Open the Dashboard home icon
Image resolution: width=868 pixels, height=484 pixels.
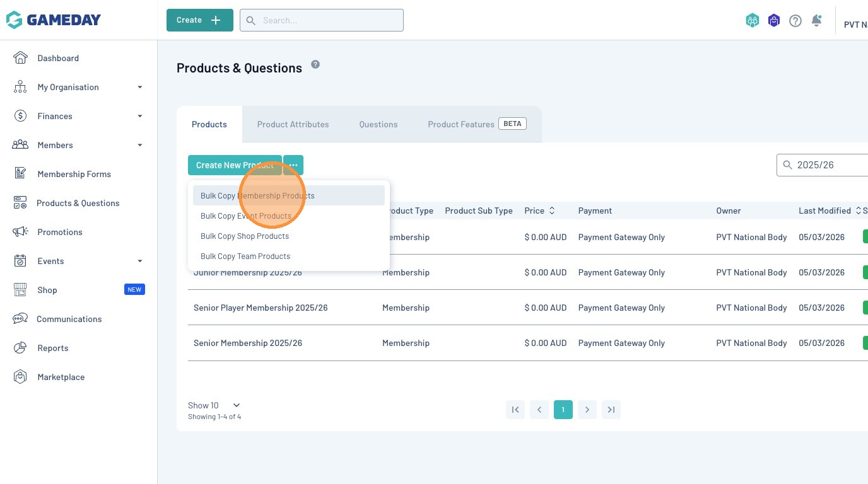(20, 58)
